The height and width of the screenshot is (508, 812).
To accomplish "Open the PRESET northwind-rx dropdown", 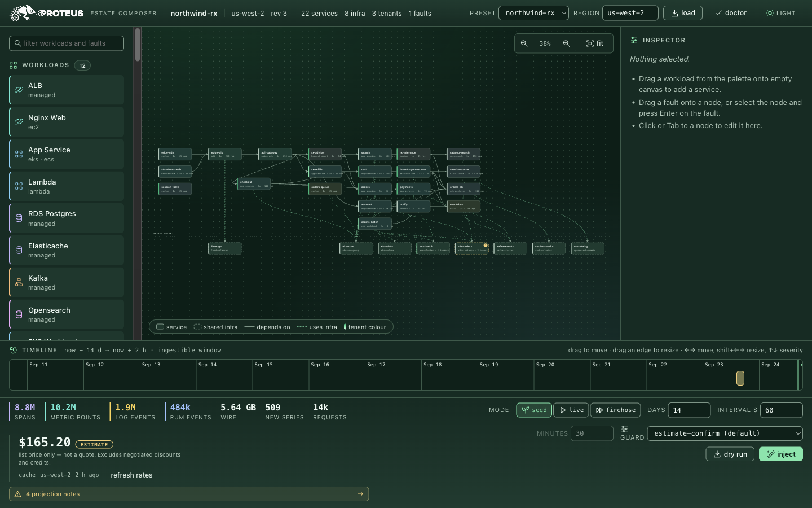I will [x=533, y=13].
